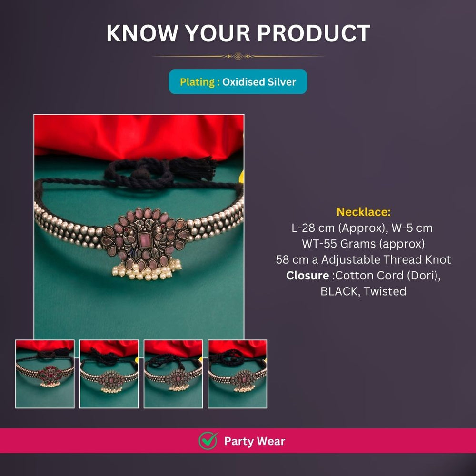Click the green checkmark icon beside Party Wear
Screen dimensions: 476x476
tap(208, 440)
